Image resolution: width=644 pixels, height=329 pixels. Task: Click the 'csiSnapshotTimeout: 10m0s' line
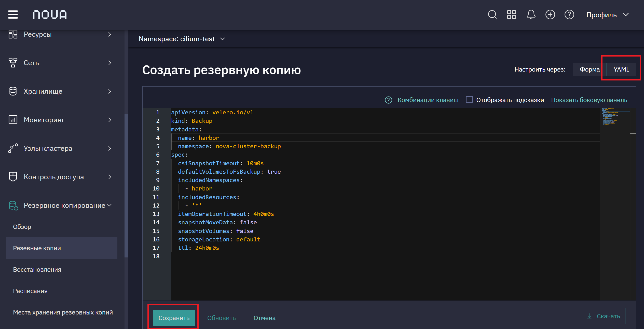tap(221, 163)
